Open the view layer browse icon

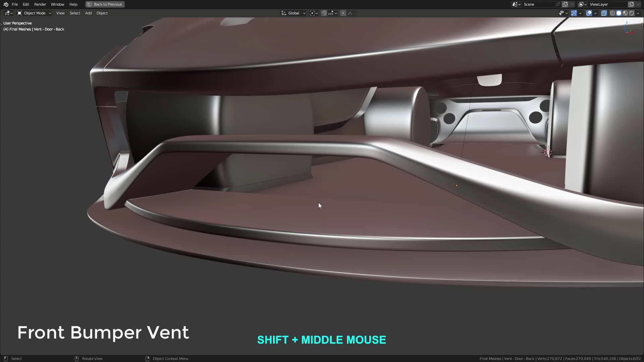[583, 4]
